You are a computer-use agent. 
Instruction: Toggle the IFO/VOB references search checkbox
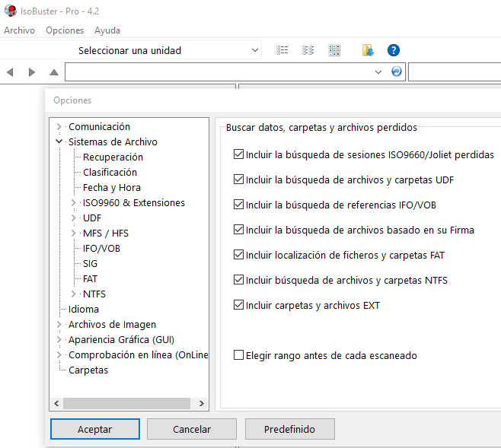(x=238, y=205)
